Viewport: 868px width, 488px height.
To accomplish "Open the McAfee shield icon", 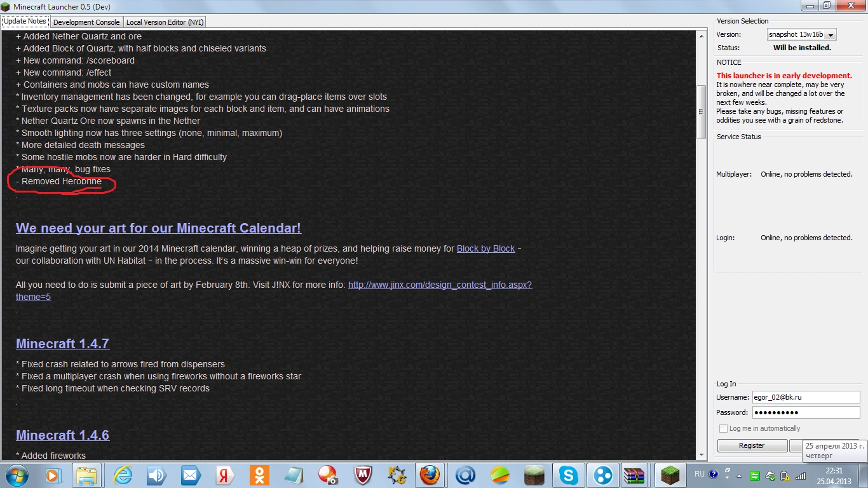I will click(362, 475).
